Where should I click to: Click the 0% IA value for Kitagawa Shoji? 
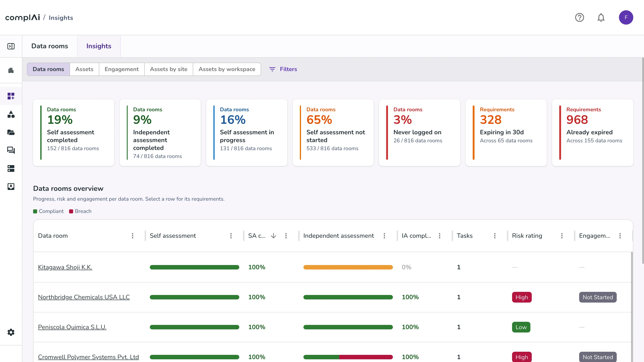click(406, 267)
